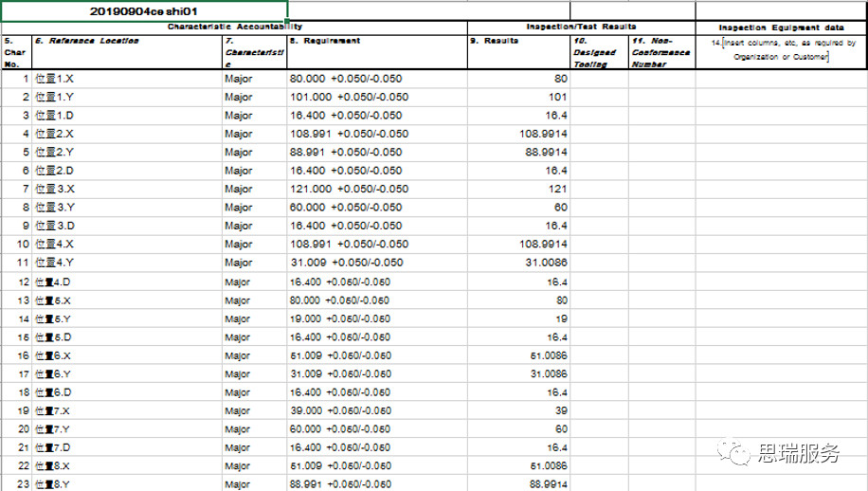Select requirement cell 121.000 +0.050/-0.050
The width and height of the screenshot is (868, 491).
click(376, 189)
